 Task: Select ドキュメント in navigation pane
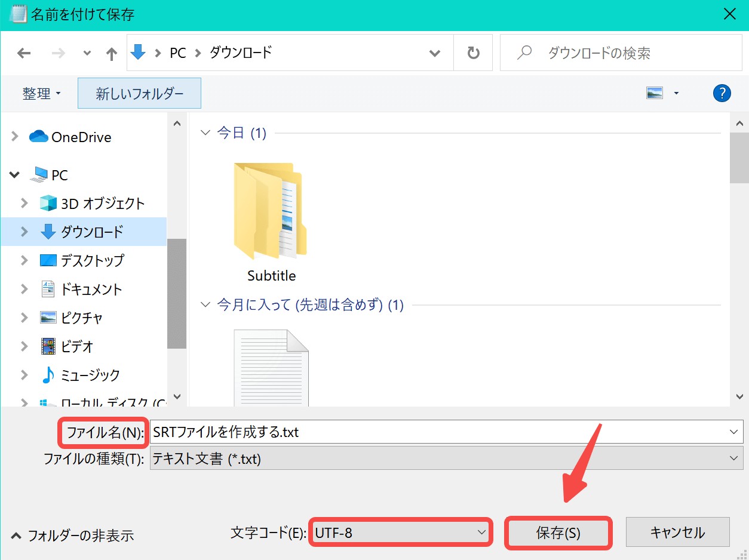point(91,289)
